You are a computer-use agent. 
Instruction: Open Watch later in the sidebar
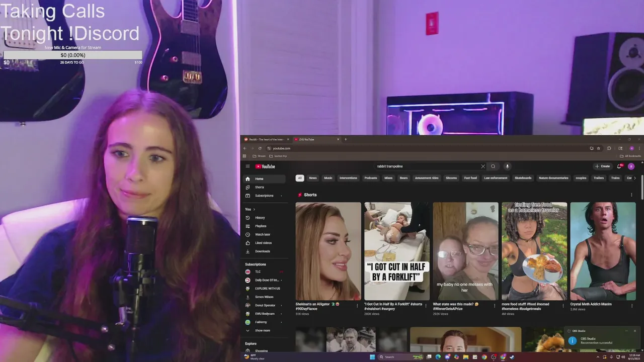[265, 234]
